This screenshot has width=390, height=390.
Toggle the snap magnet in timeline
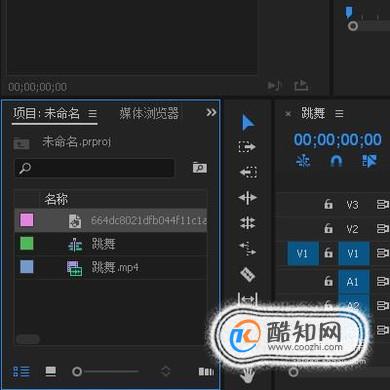pos(336,161)
